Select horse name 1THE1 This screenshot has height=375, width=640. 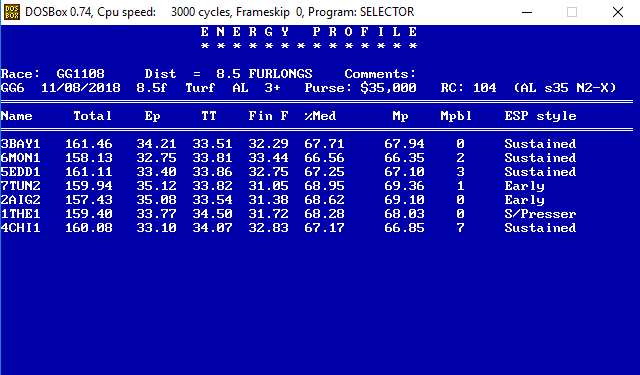(20, 214)
